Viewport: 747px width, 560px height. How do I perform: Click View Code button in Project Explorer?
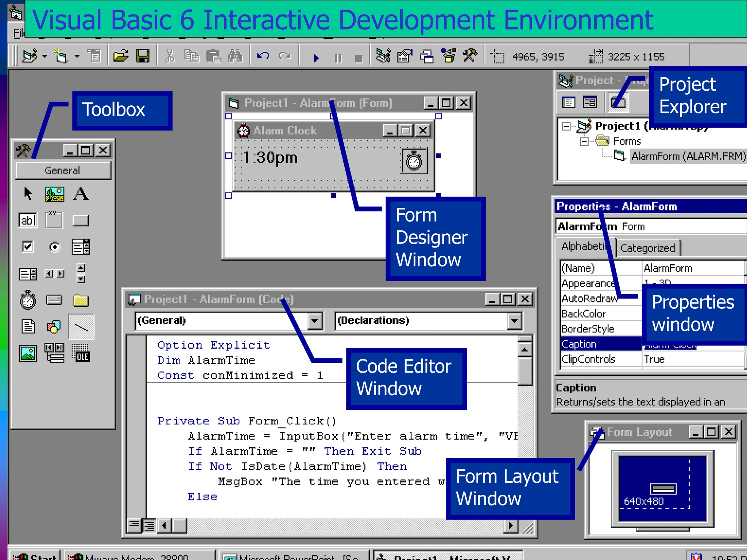tap(568, 102)
